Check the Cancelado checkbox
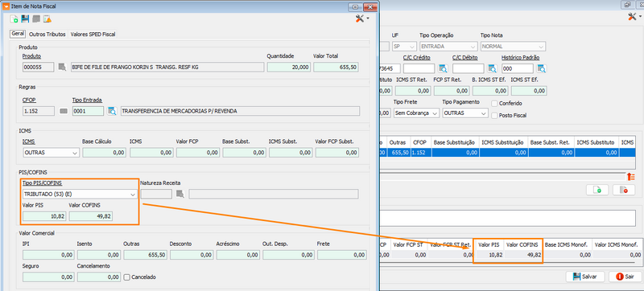The width and height of the screenshot is (644, 291). pos(127,277)
